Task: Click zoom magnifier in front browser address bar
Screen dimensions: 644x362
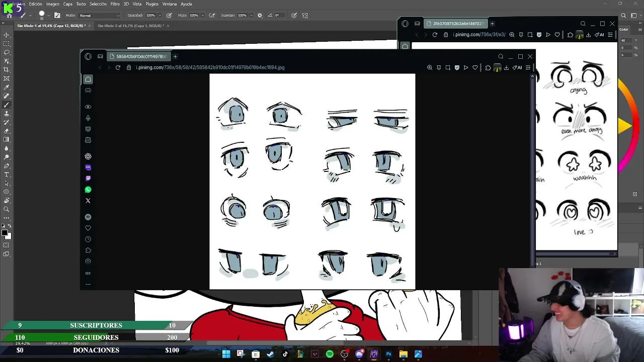Action: (x=430, y=67)
